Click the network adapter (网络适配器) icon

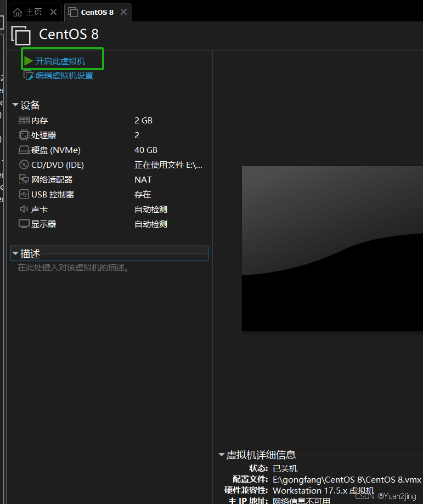click(24, 180)
